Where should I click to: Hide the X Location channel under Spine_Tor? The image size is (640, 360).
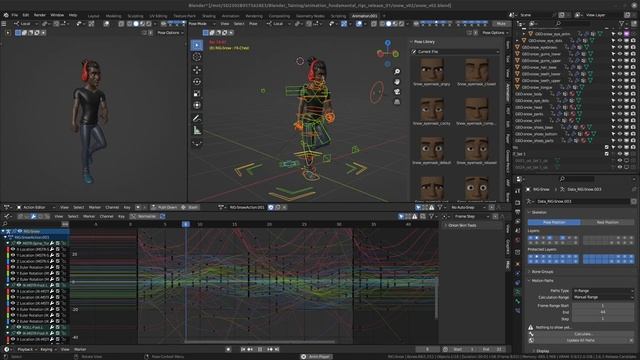click(13, 249)
